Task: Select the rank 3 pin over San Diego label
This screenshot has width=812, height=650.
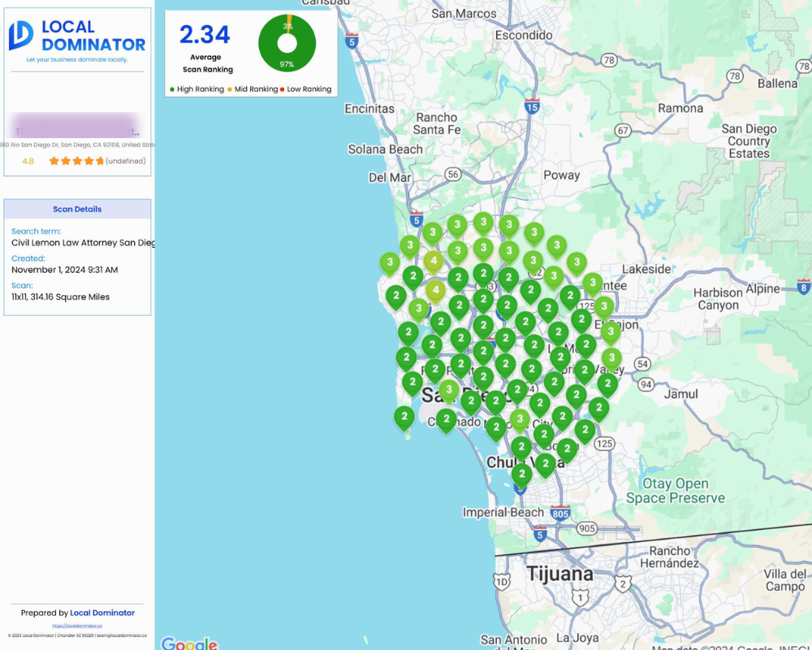Action: (448, 390)
